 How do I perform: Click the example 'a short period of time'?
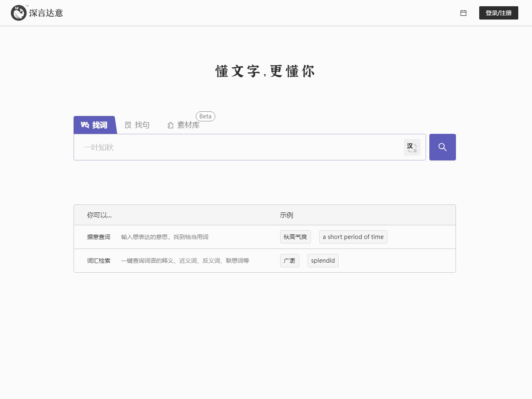pos(353,237)
